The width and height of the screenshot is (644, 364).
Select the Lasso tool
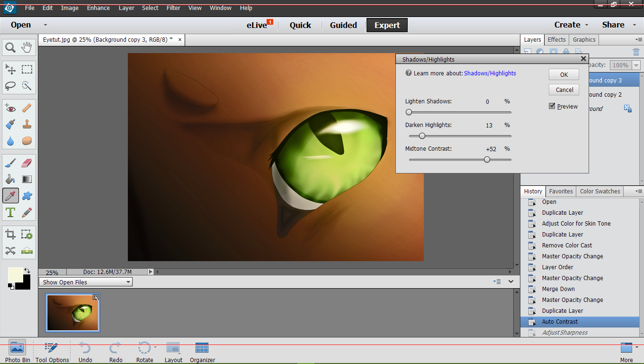tap(10, 86)
